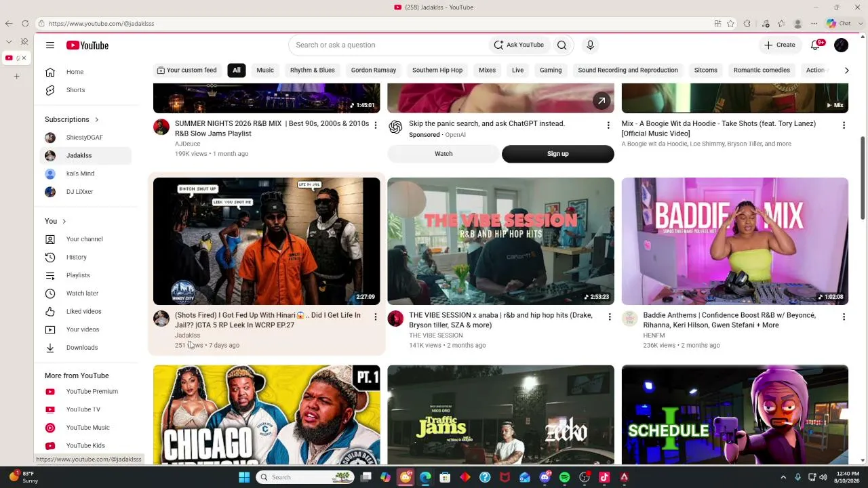Viewport: 868px width, 488px height.
Task: Click the Watch button on the ad
Action: pyautogui.click(x=443, y=154)
